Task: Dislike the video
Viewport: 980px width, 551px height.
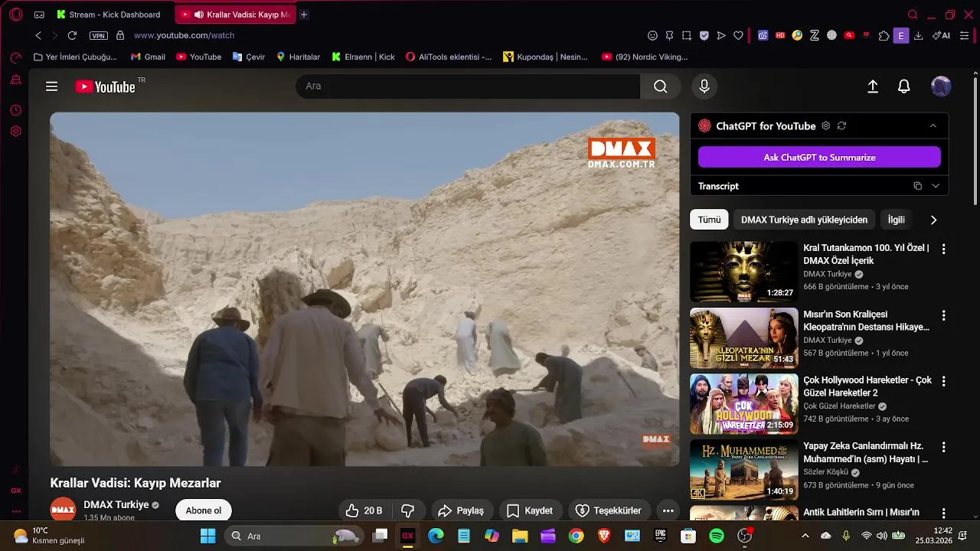Action: (x=408, y=510)
